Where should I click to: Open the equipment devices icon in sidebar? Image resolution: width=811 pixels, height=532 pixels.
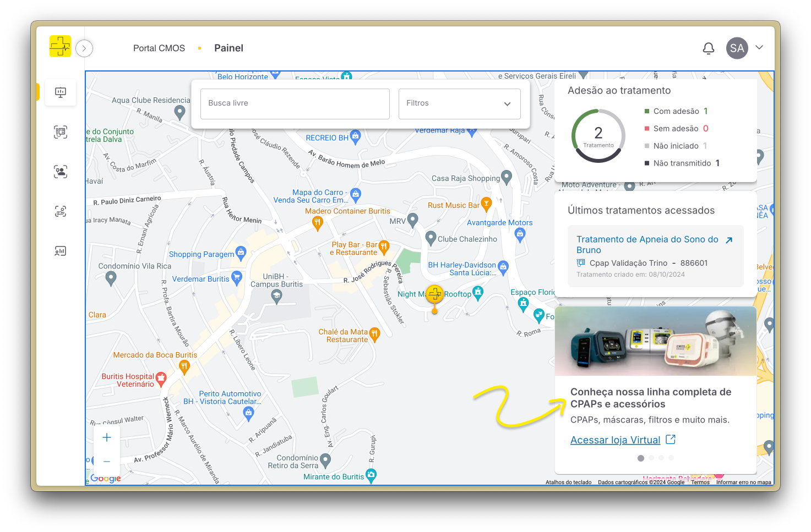click(61, 132)
